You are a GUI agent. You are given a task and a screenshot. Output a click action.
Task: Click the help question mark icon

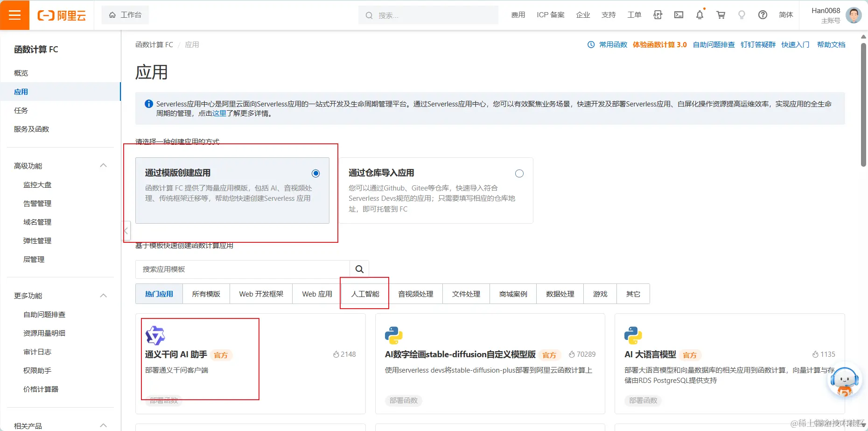click(762, 14)
